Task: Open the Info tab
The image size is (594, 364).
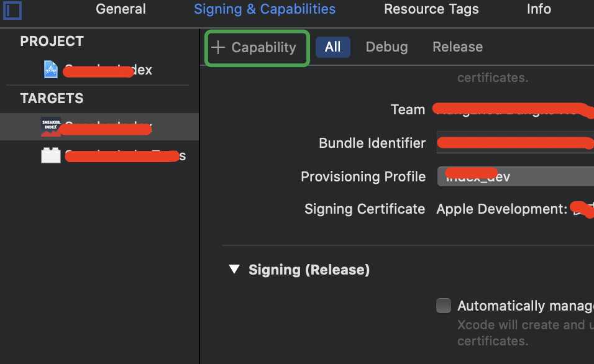Action: (539, 9)
